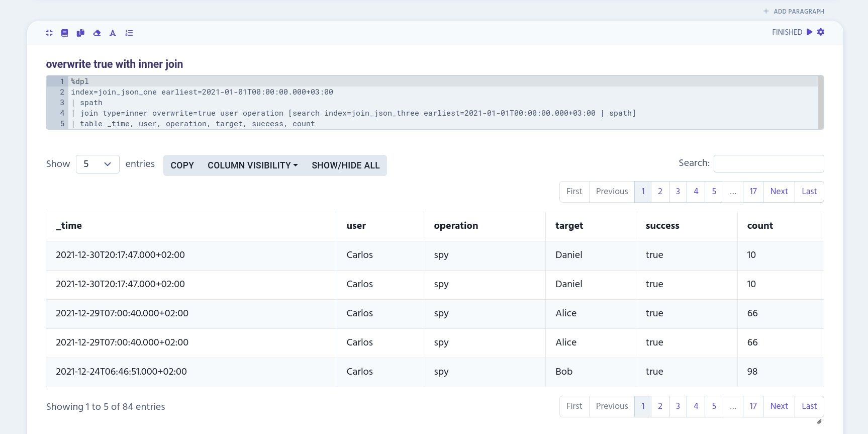Screen dimensions: 868x434
Task: Click the COPY button
Action: tap(182, 165)
